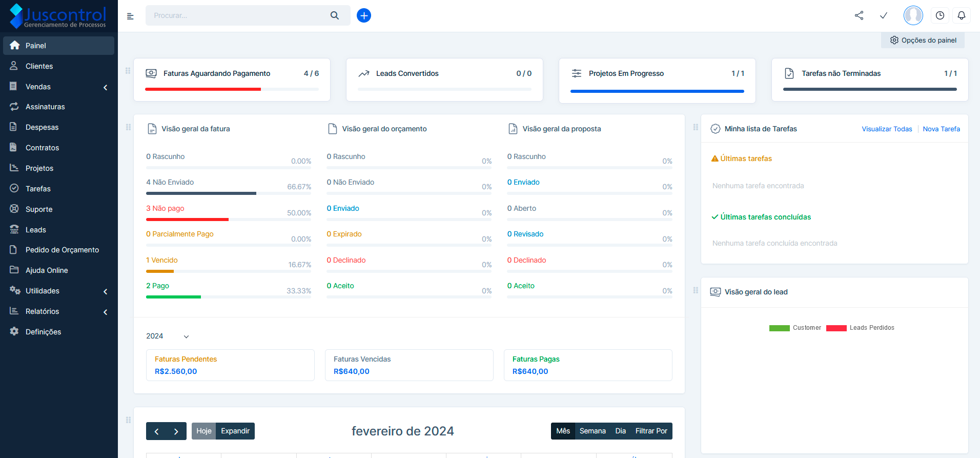980x458 pixels.
Task: Open Painel in the sidebar
Action: (x=59, y=46)
